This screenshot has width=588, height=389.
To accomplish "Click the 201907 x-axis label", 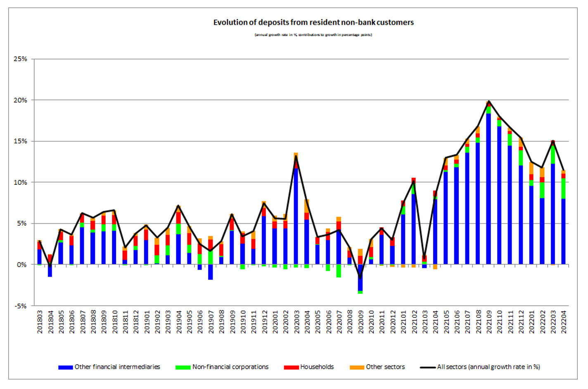I will (x=211, y=322).
